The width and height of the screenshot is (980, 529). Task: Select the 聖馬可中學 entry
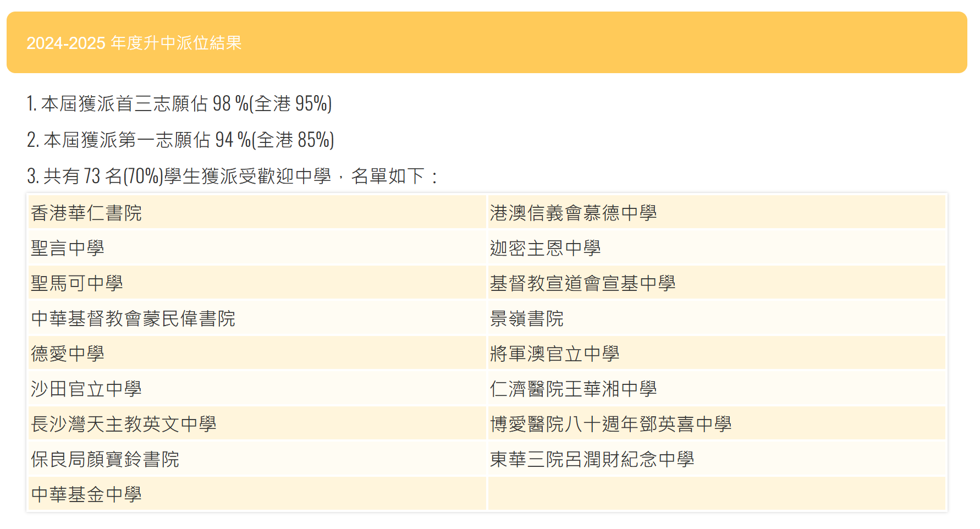77,283
